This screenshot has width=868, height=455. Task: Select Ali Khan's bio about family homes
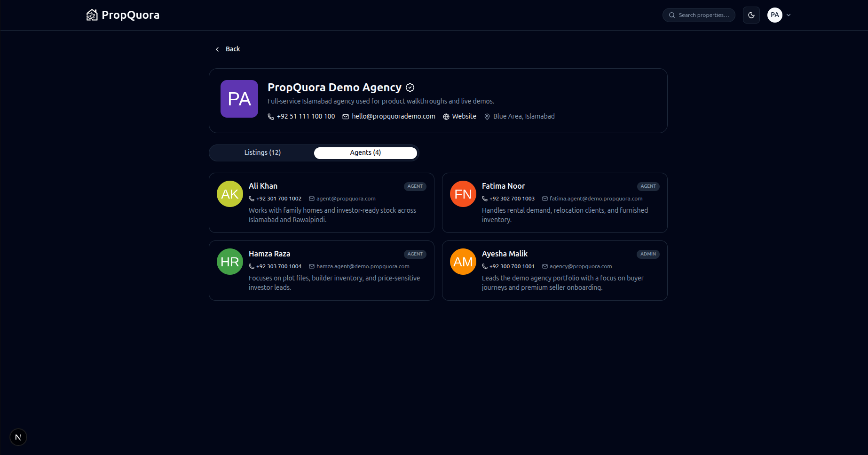pos(332,215)
